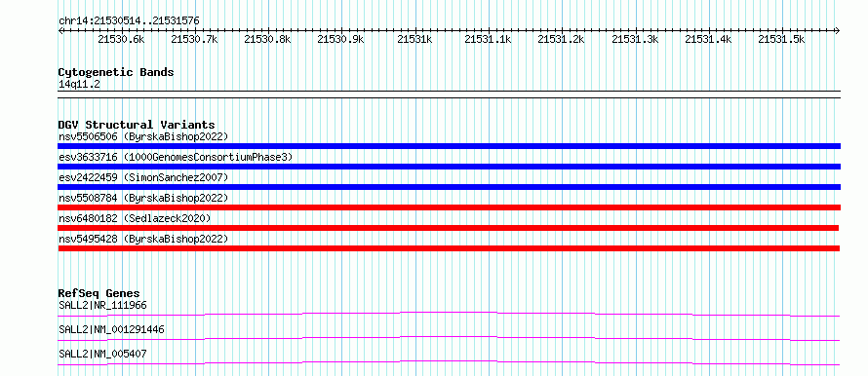Open variant nsv5508784 label
868x376 pixels.
[x=143, y=198]
